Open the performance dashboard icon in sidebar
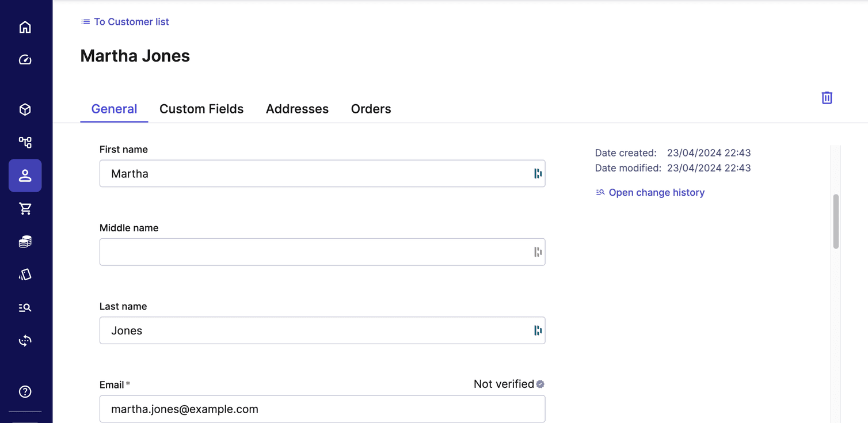The image size is (868, 423). [x=25, y=59]
